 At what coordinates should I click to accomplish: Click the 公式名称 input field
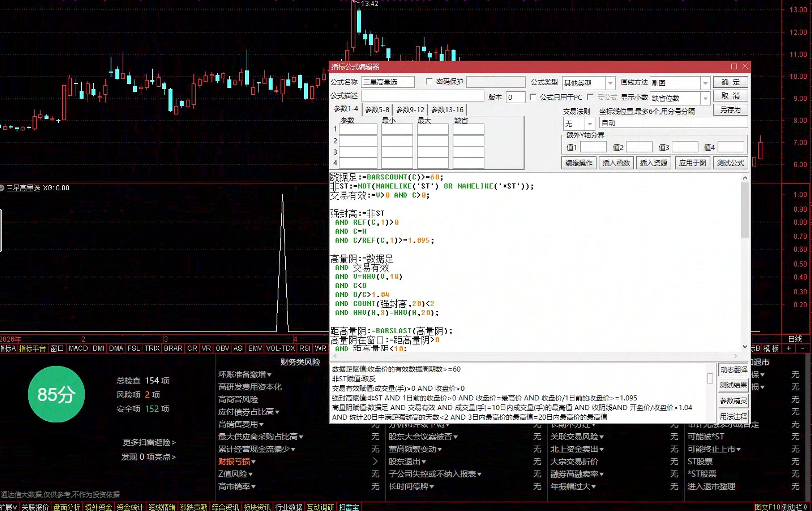pos(388,82)
